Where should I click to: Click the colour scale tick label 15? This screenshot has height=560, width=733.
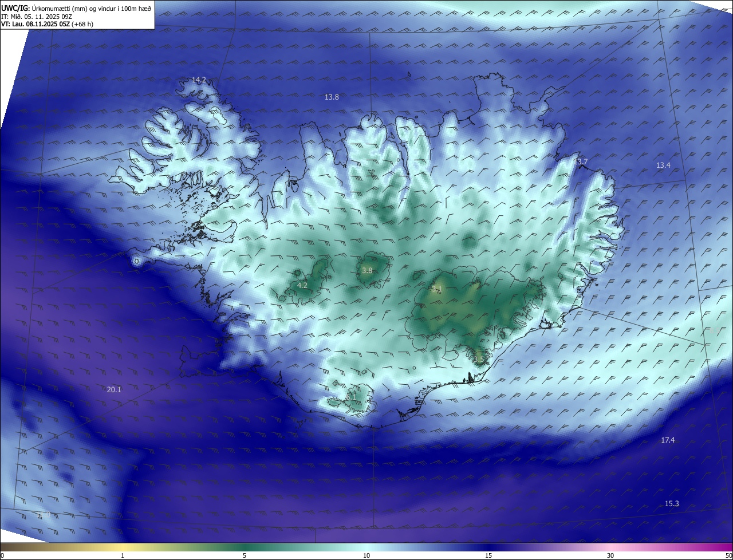coord(488,555)
